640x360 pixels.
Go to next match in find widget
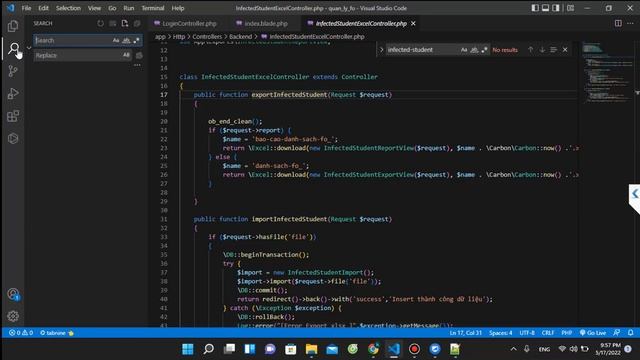point(542,50)
